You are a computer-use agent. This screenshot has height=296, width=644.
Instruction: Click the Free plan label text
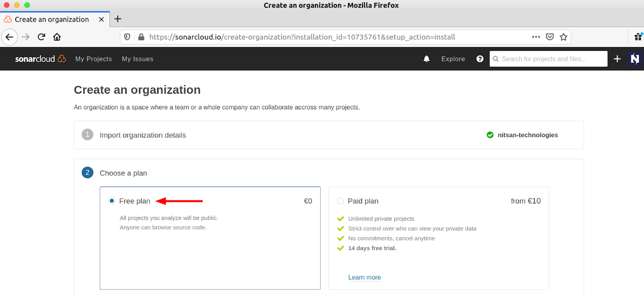coord(134,201)
